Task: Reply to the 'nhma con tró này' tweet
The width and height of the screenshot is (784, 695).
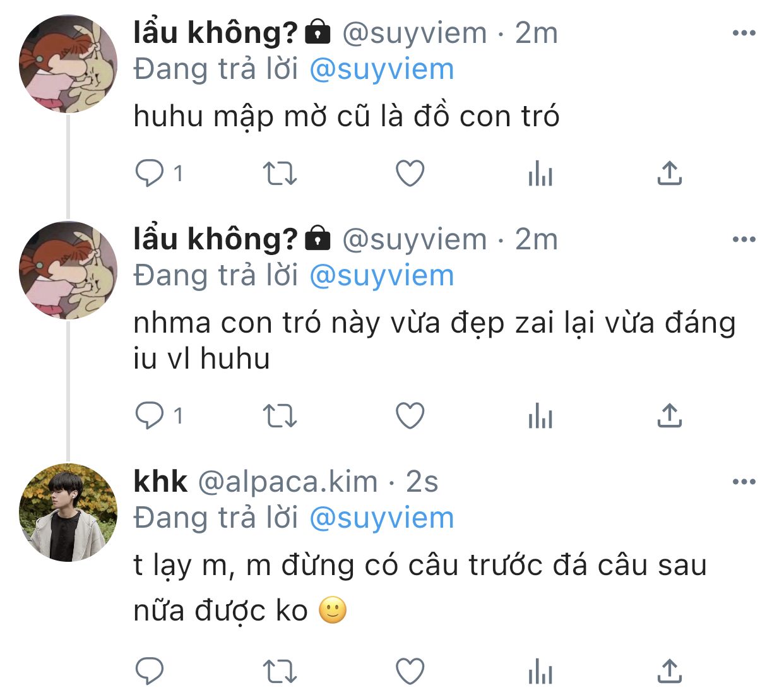Action: [x=150, y=416]
